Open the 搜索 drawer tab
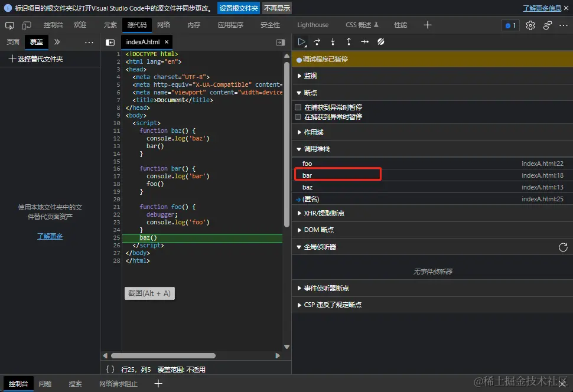The image size is (573, 392). click(75, 384)
